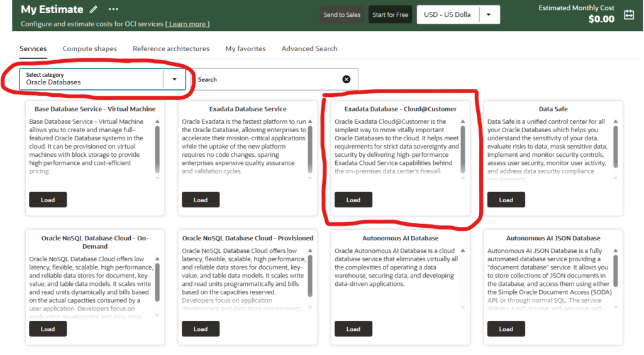Viewport: 644px width, 355px height.
Task: Open the Learn more link
Action: pyautogui.click(x=187, y=24)
